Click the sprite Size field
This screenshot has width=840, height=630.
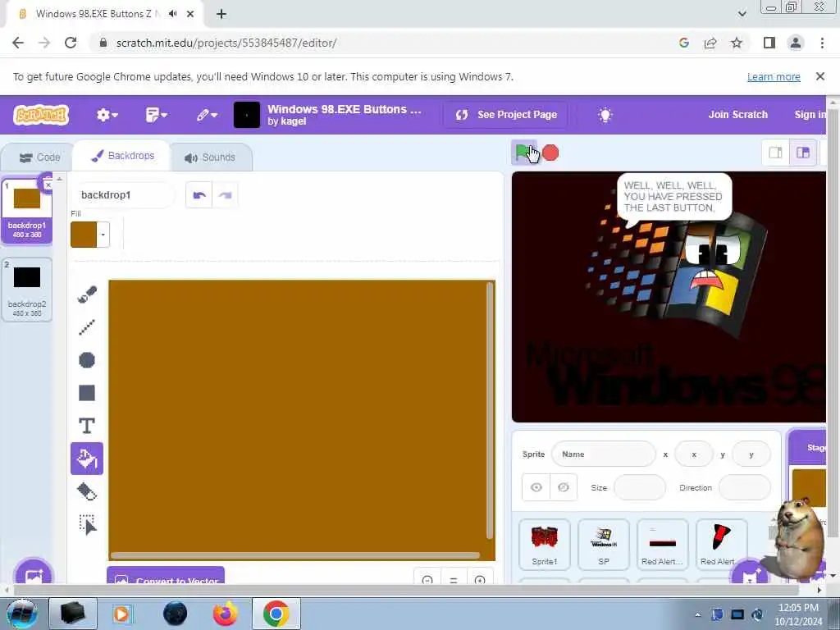click(x=639, y=487)
